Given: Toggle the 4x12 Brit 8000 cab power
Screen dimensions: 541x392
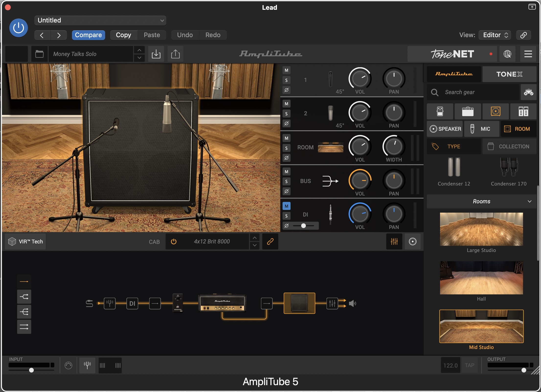Looking at the screenshot, I should point(174,241).
